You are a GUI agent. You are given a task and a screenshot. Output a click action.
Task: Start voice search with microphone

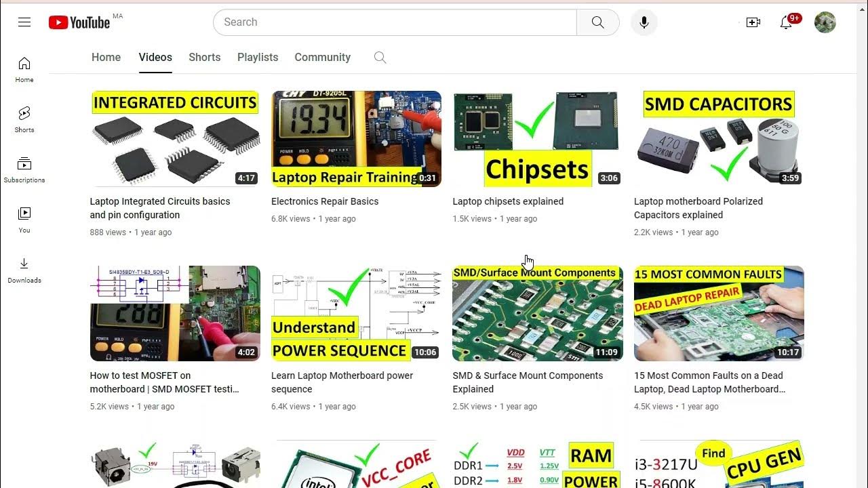[644, 22]
